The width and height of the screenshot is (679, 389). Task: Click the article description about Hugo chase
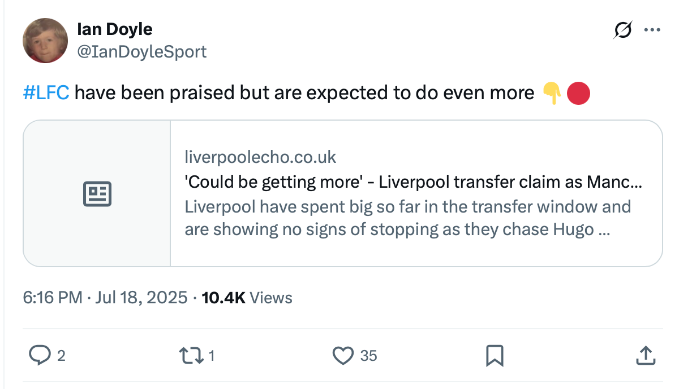click(x=407, y=218)
